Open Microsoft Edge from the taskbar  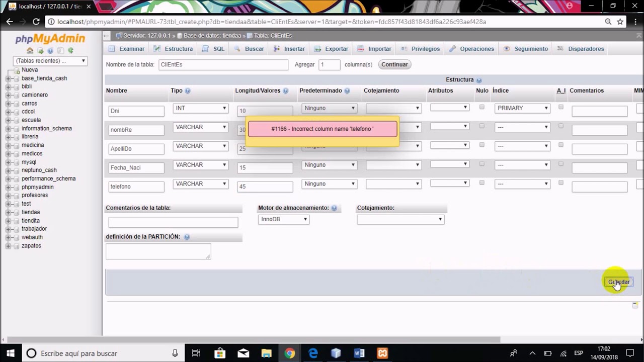click(x=313, y=353)
